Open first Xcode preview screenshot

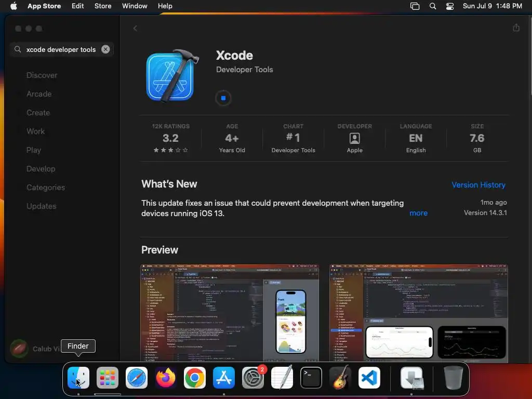pos(230,313)
